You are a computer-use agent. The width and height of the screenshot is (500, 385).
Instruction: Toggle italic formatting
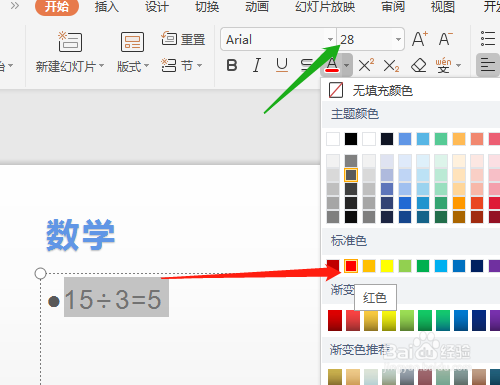click(x=257, y=65)
